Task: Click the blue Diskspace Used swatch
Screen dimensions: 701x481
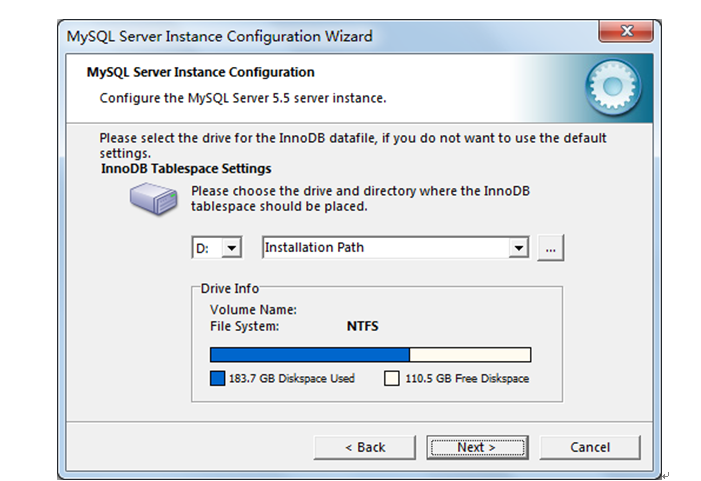Action: (x=217, y=378)
